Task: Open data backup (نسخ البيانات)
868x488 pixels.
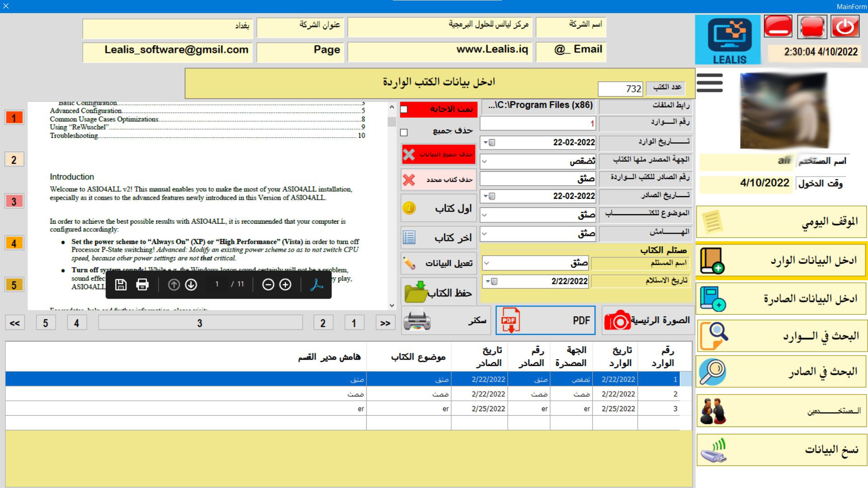Action: click(x=781, y=450)
